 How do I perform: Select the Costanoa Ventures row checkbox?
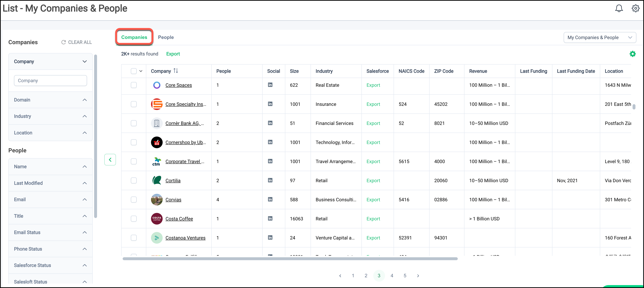coord(134,238)
